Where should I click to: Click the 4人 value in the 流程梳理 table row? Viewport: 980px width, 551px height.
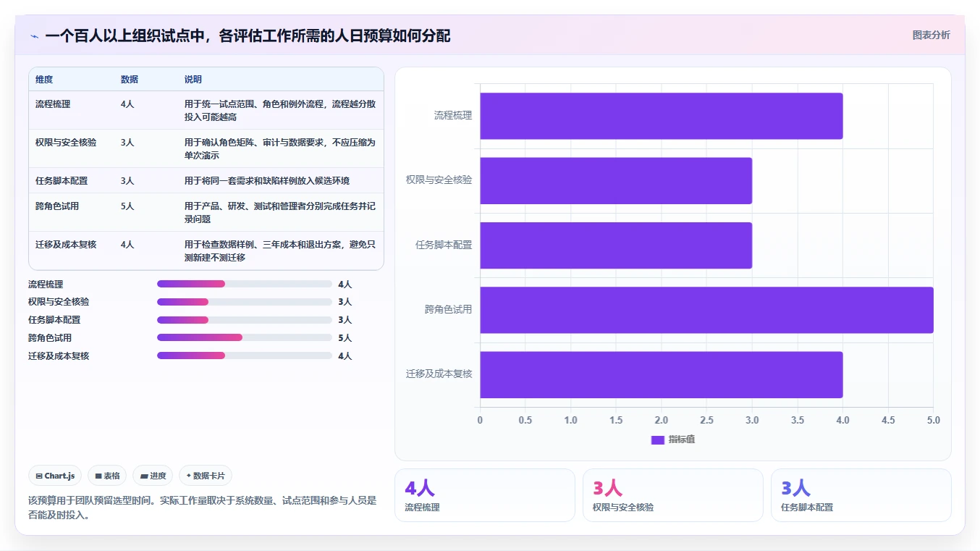[x=127, y=104]
